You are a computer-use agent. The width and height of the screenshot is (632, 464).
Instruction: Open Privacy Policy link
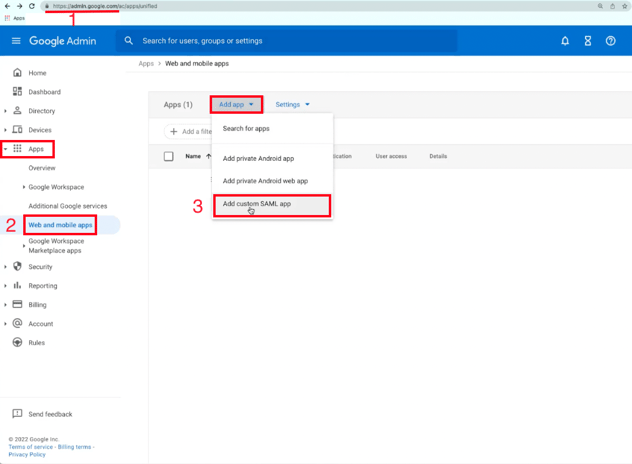(27, 454)
